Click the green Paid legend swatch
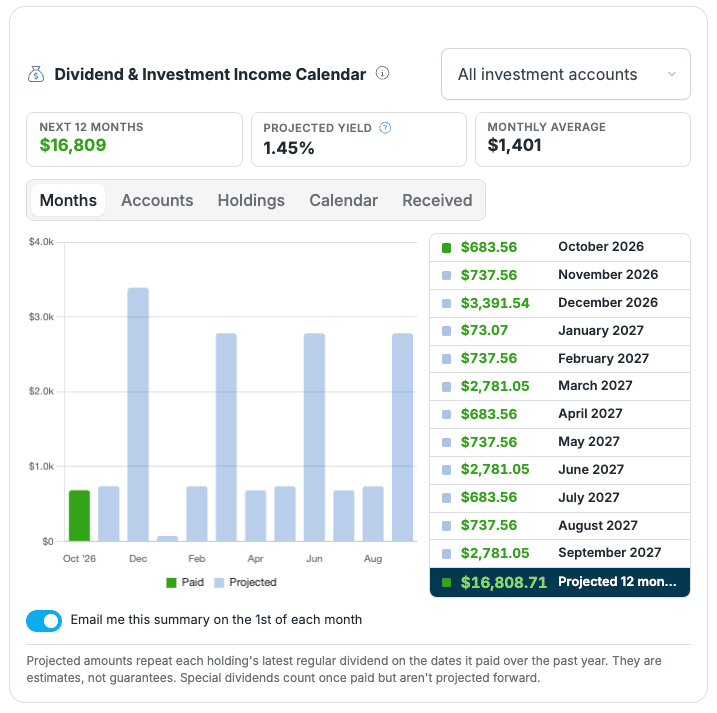Viewport: 717px width, 713px height. (171, 583)
